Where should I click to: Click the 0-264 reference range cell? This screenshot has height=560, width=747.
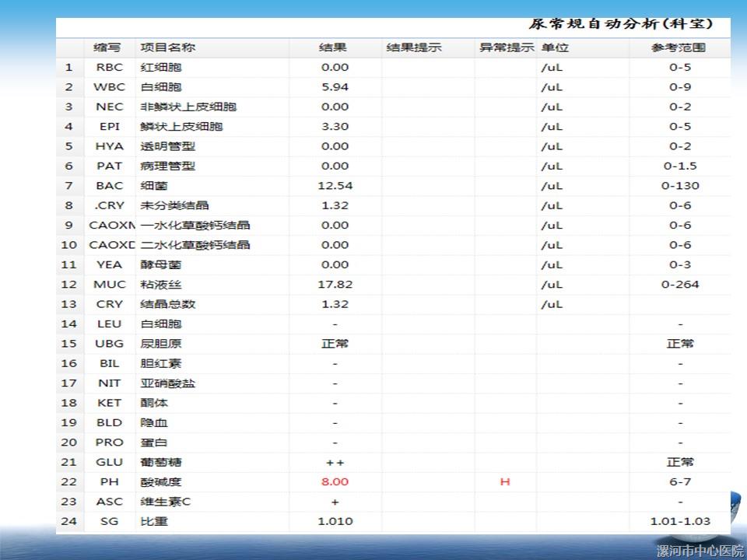pyautogui.click(x=680, y=285)
